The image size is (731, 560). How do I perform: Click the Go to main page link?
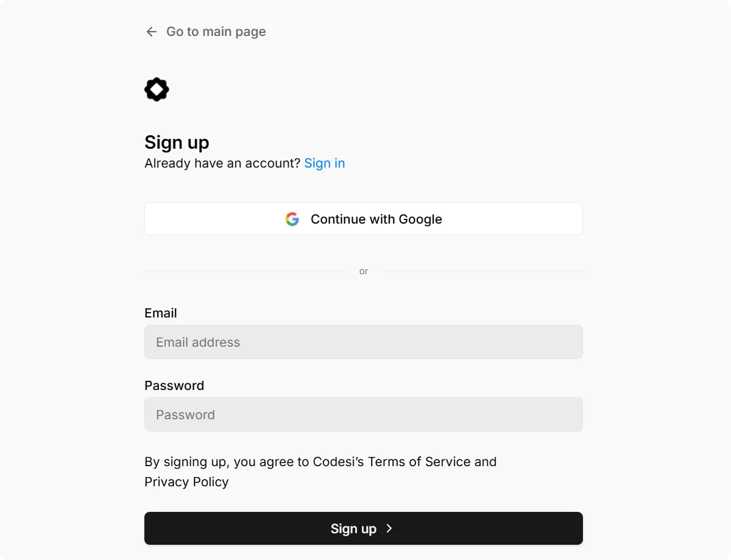click(216, 31)
